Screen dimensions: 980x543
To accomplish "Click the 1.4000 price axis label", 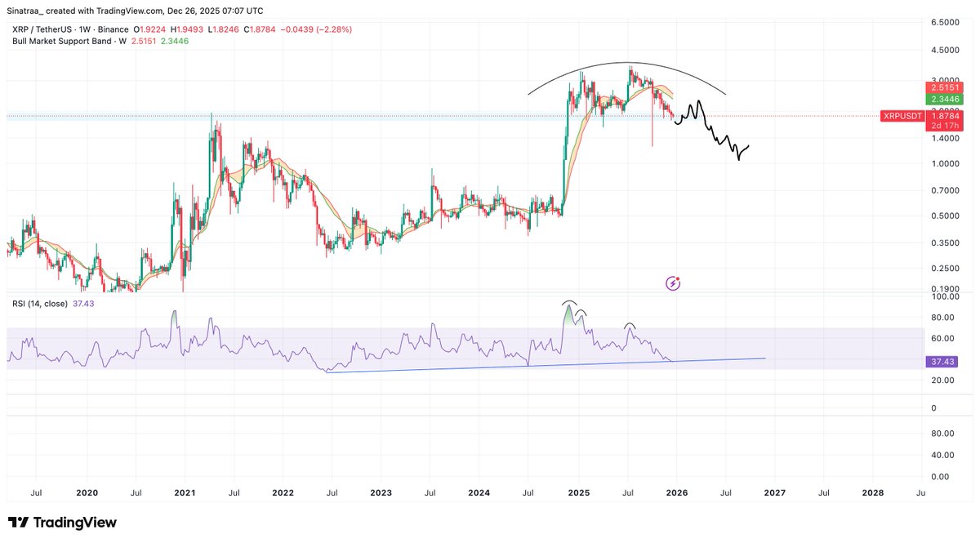I will point(946,140).
